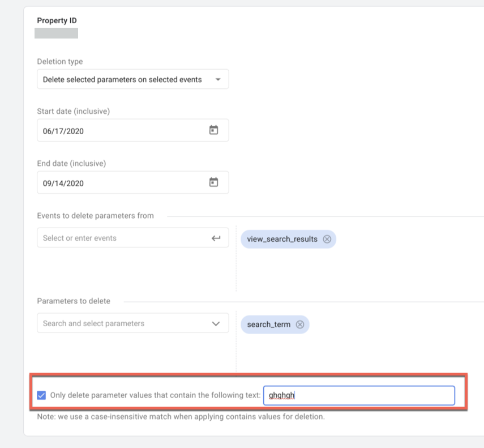Click the chevron on Search and select parameters

[x=216, y=324]
